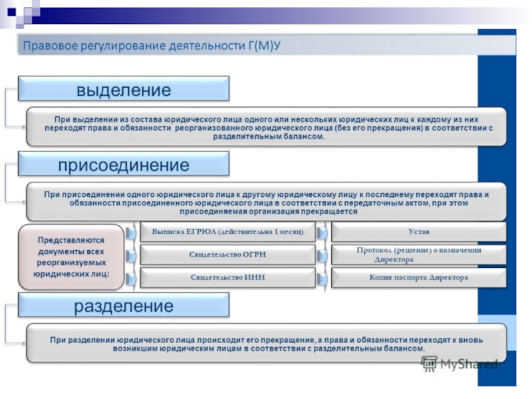532x399 pixels.
Task: Click the 'Свидетельство ОГРН' box
Action: [x=227, y=255]
